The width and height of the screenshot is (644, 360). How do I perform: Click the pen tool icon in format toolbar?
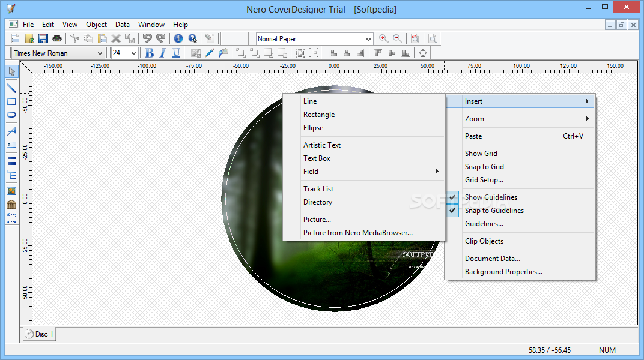pyautogui.click(x=210, y=53)
